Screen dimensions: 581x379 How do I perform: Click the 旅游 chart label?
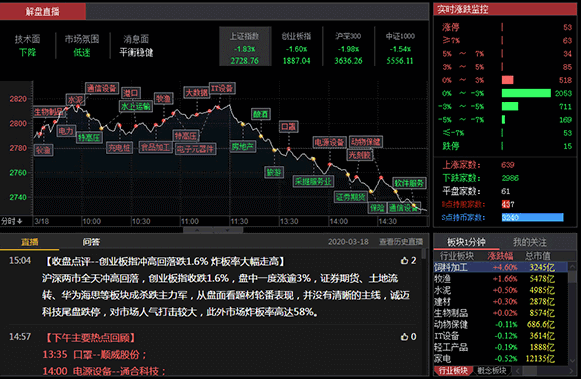point(274,172)
